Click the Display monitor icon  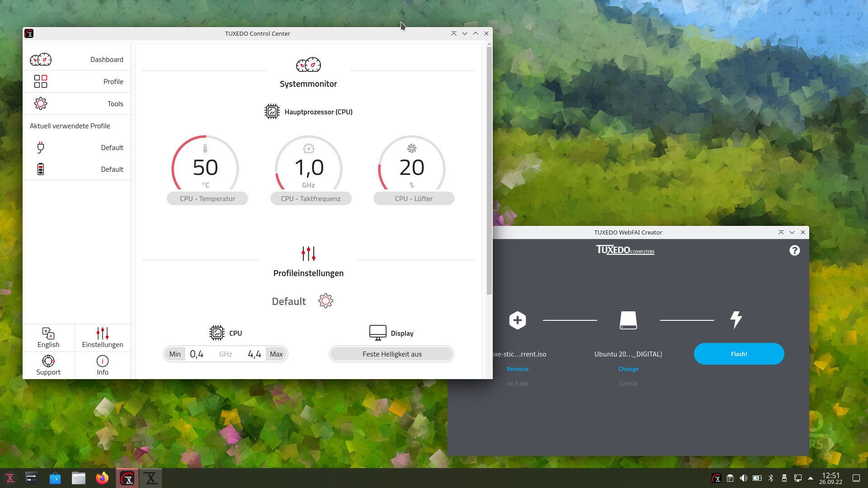377,333
